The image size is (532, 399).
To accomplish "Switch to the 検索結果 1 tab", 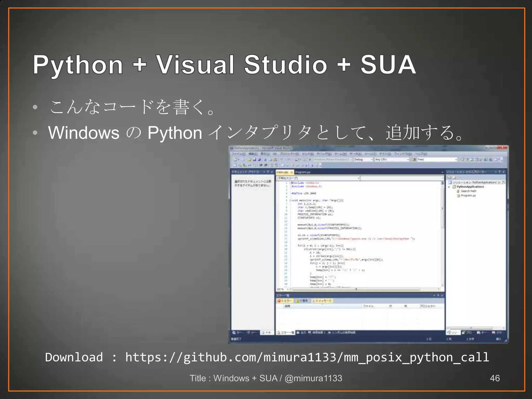I will (x=317, y=332).
